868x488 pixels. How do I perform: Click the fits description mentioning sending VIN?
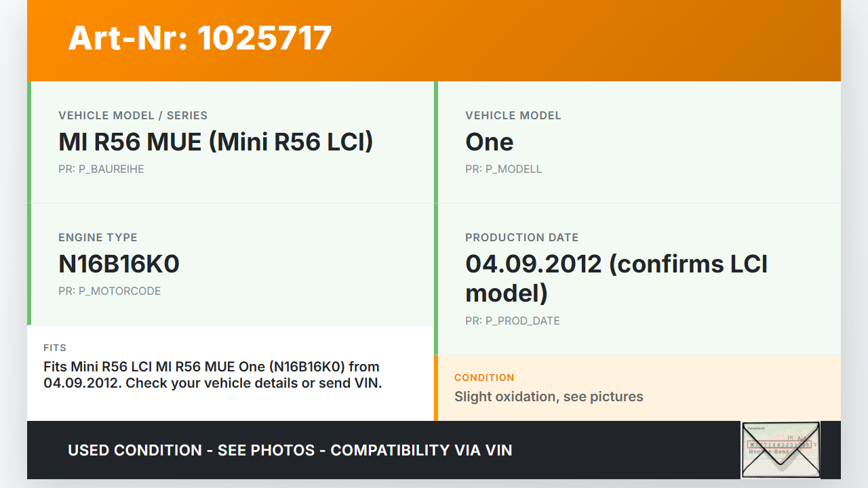pyautogui.click(x=212, y=375)
